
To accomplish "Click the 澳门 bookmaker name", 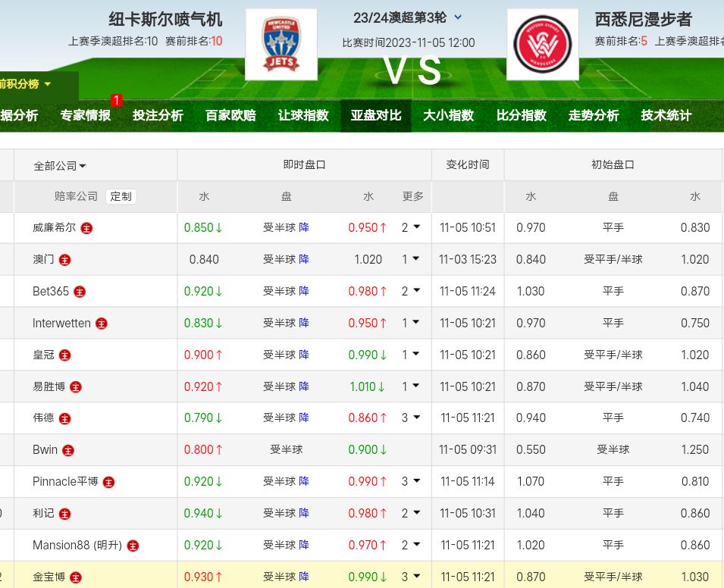I will [44, 260].
